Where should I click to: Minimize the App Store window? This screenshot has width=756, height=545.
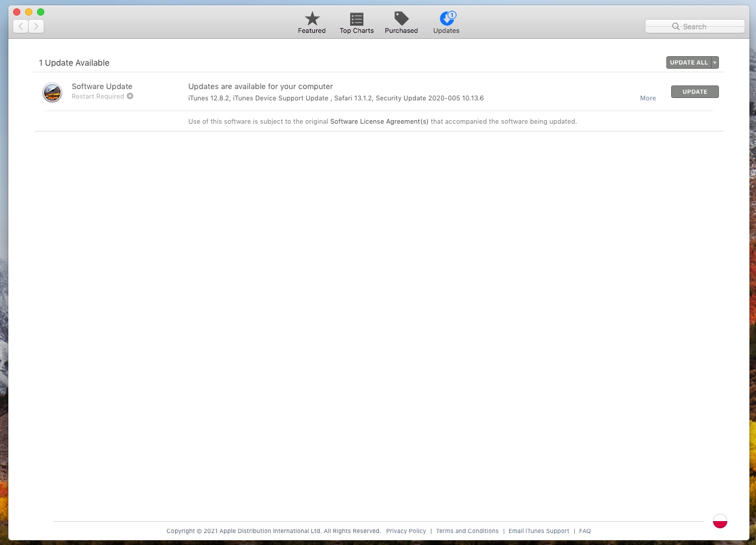[x=29, y=12]
